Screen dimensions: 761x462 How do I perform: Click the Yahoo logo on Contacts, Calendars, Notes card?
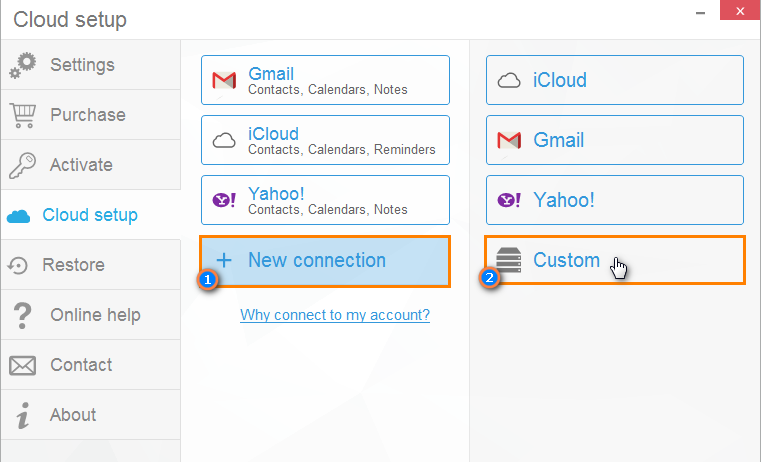(224, 200)
